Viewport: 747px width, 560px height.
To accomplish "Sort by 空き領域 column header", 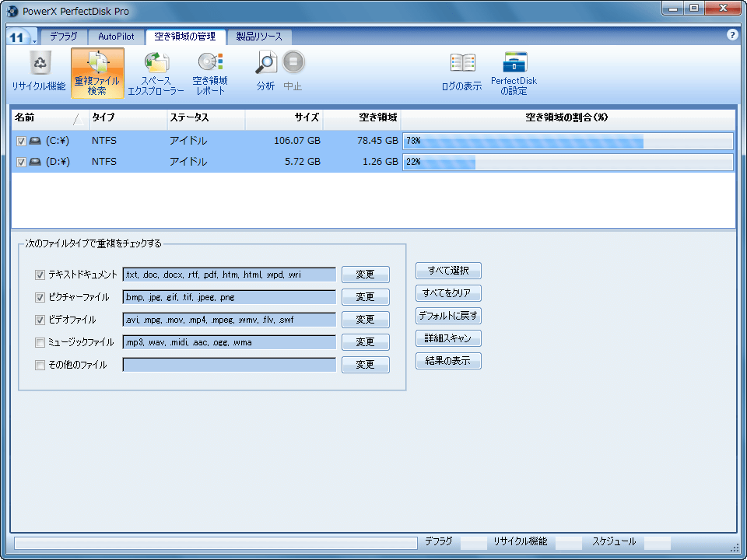I will click(x=362, y=118).
